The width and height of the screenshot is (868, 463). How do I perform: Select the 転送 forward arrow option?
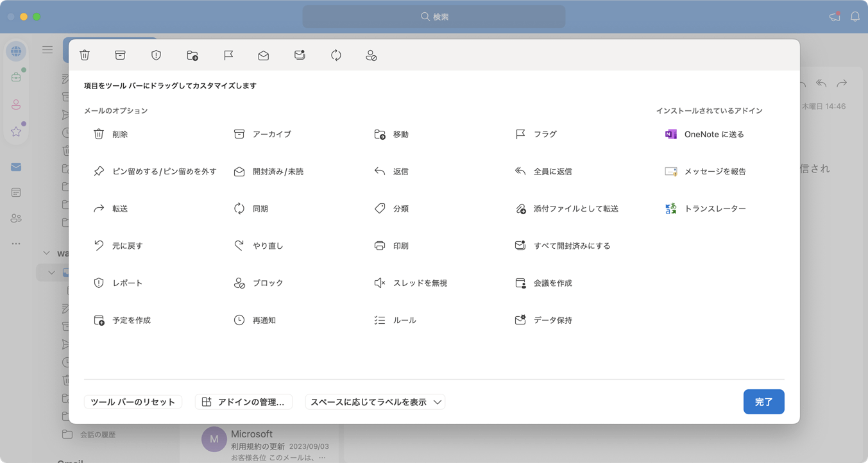111,208
